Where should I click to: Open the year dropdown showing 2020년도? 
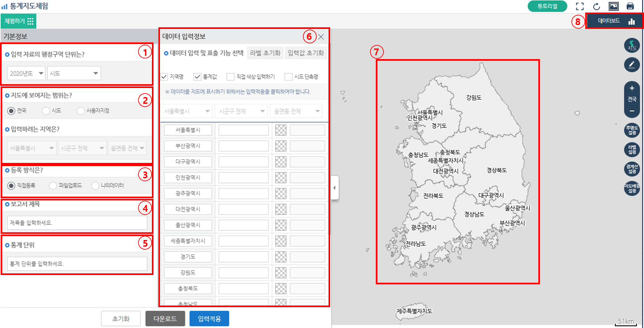pos(26,73)
